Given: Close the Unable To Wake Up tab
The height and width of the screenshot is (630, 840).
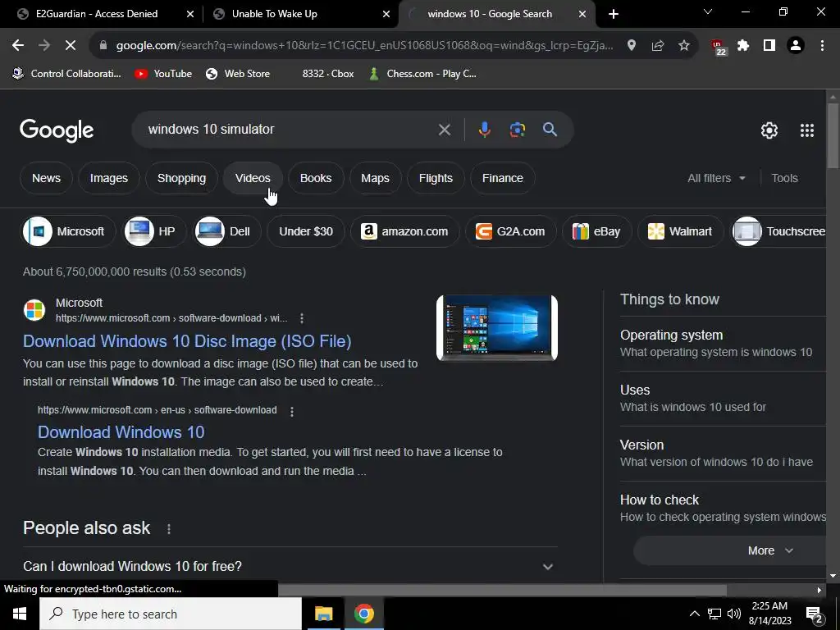Looking at the screenshot, I should coord(386,14).
